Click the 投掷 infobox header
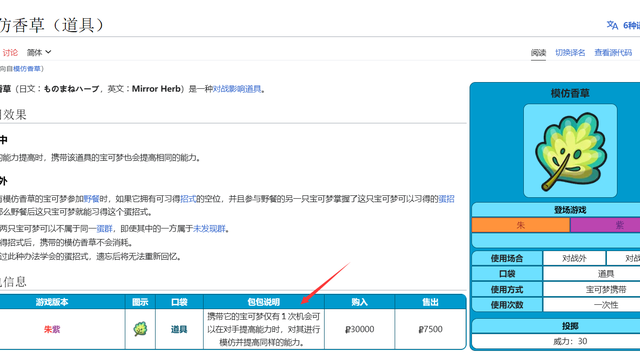This screenshot has height=360, width=640. click(x=570, y=326)
